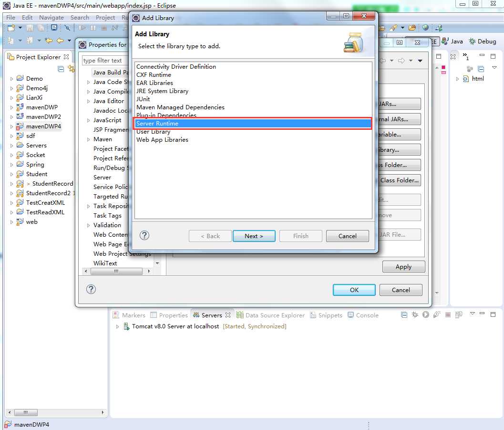
Task: Select Task Tags in properties tree
Action: 107,216
